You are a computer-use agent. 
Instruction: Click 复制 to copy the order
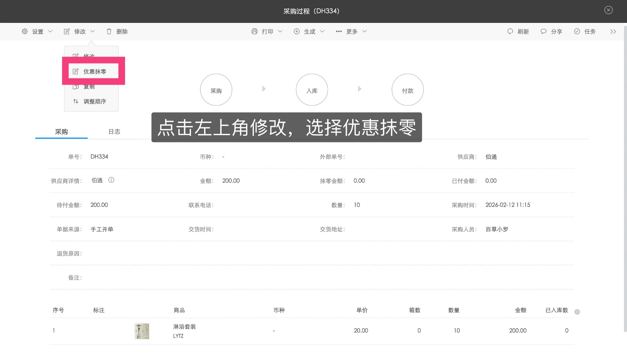pos(89,87)
